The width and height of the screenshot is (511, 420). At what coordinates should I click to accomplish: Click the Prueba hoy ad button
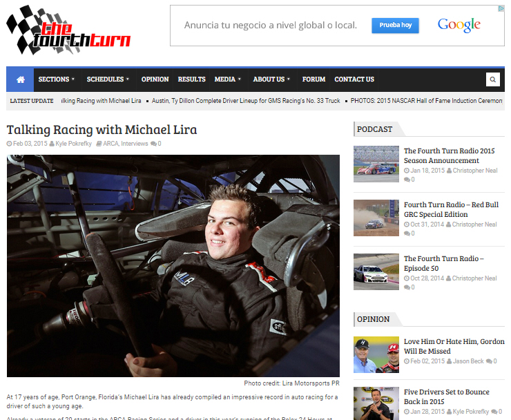click(395, 26)
